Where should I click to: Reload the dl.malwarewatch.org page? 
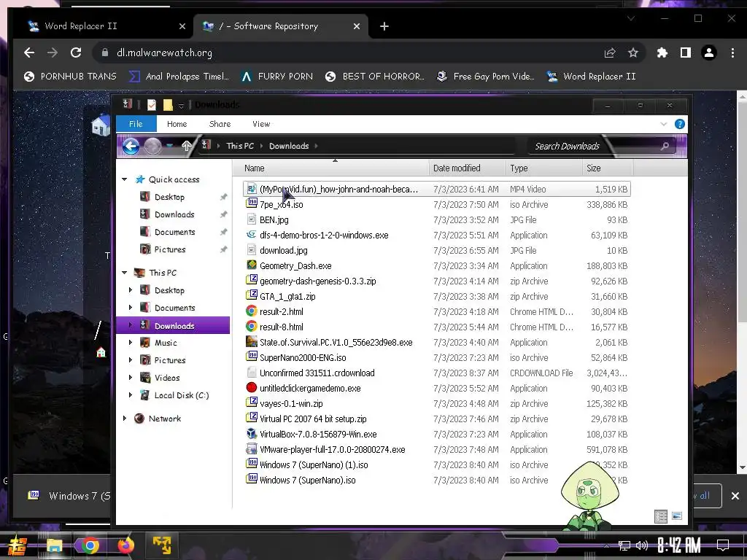point(76,52)
